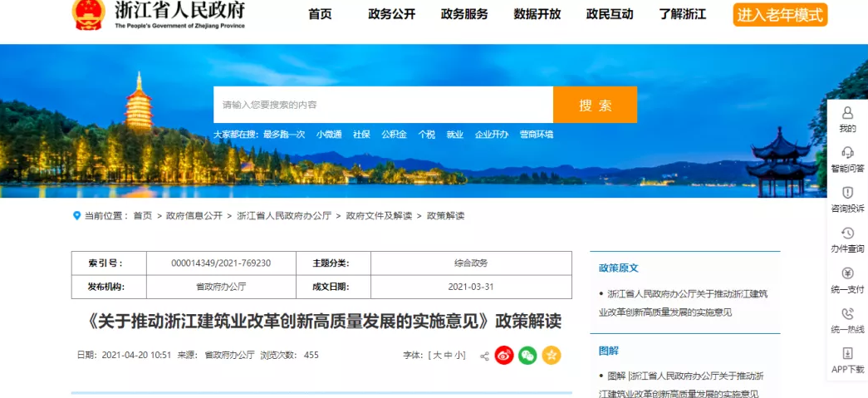Search hot keyword 就业

coord(454,135)
